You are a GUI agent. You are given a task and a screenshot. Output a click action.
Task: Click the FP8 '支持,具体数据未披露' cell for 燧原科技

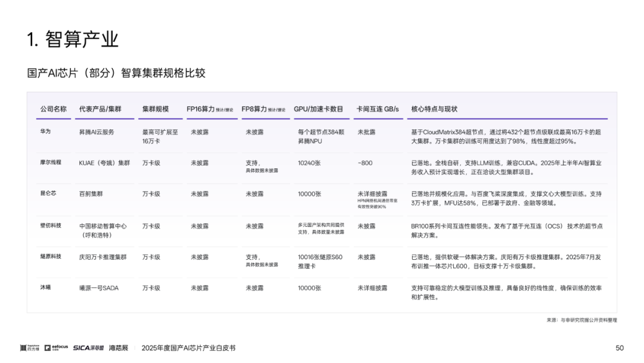click(x=262, y=261)
